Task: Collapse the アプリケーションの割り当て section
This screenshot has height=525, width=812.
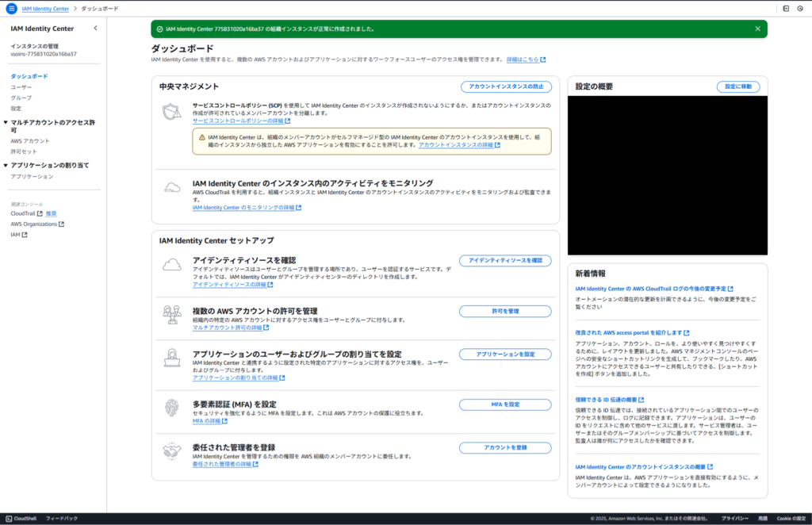Action: point(6,165)
